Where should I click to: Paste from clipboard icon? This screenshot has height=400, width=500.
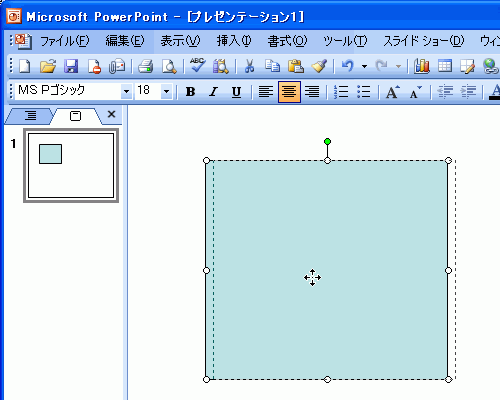coord(296,66)
